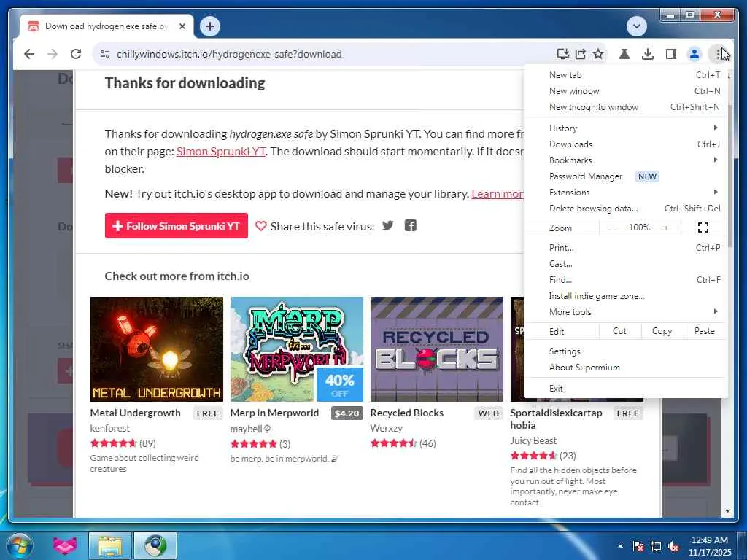
Task: Click the Recycled Blocks title link
Action: [407, 413]
